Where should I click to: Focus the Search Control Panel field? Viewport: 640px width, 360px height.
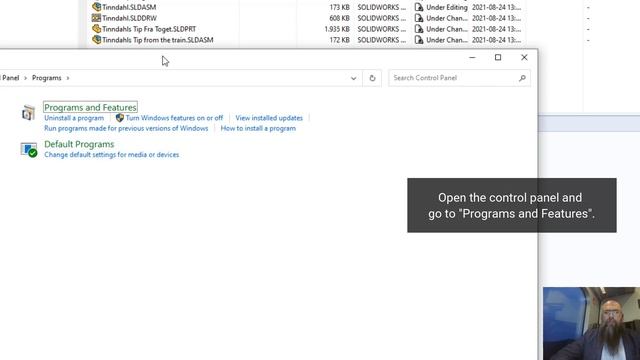459,78
